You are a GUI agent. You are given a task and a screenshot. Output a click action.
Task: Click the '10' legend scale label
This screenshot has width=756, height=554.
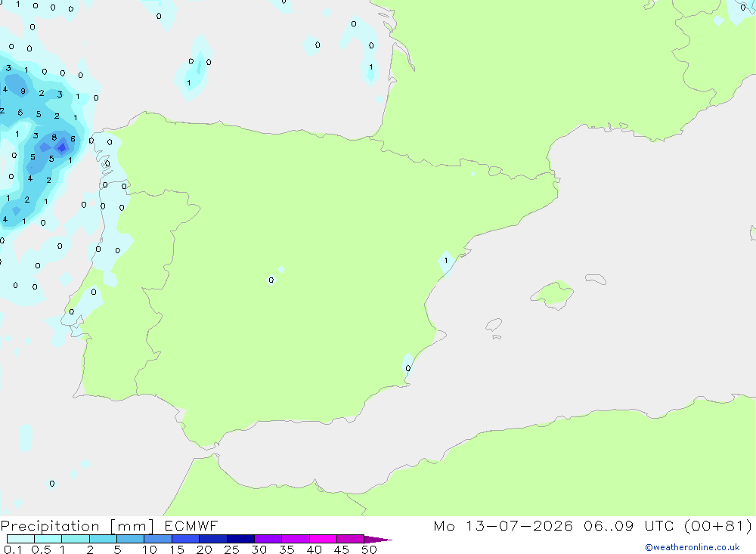coord(150,549)
